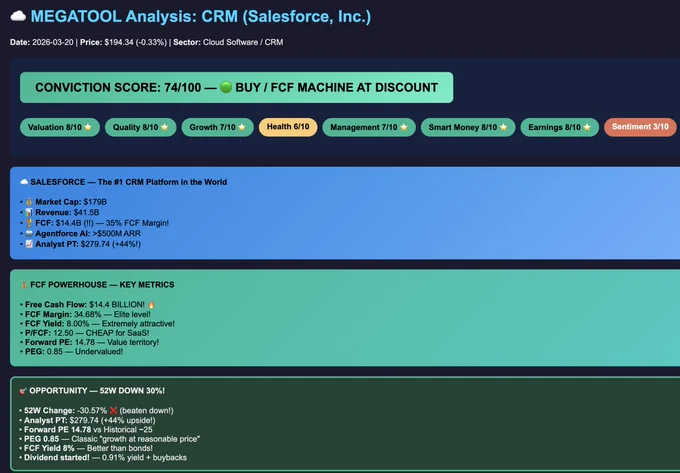Image resolution: width=680 pixels, height=473 pixels.
Task: Select the Earnings 8/10 score badge
Action: pos(559,127)
